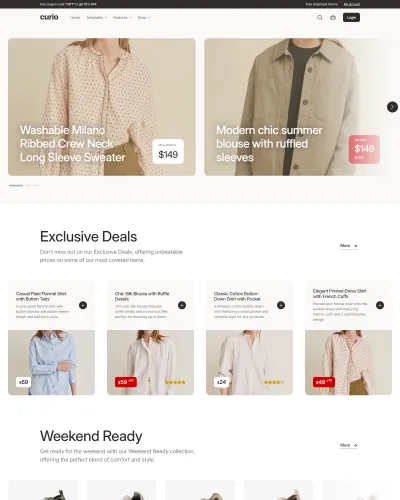This screenshot has height=500, width=400.
Task: Open the shopping cart icon
Action: coord(333,17)
